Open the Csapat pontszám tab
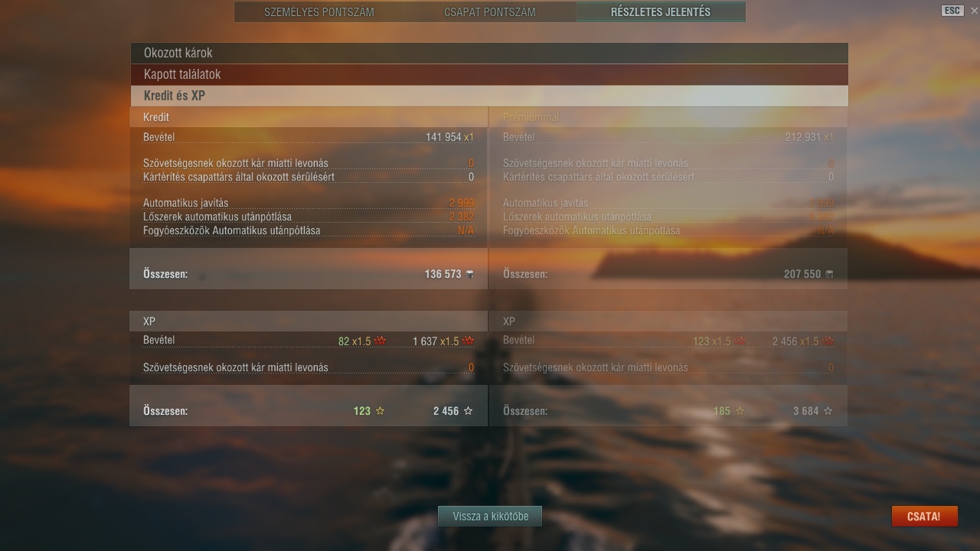This screenshot has width=980, height=551. (x=490, y=12)
